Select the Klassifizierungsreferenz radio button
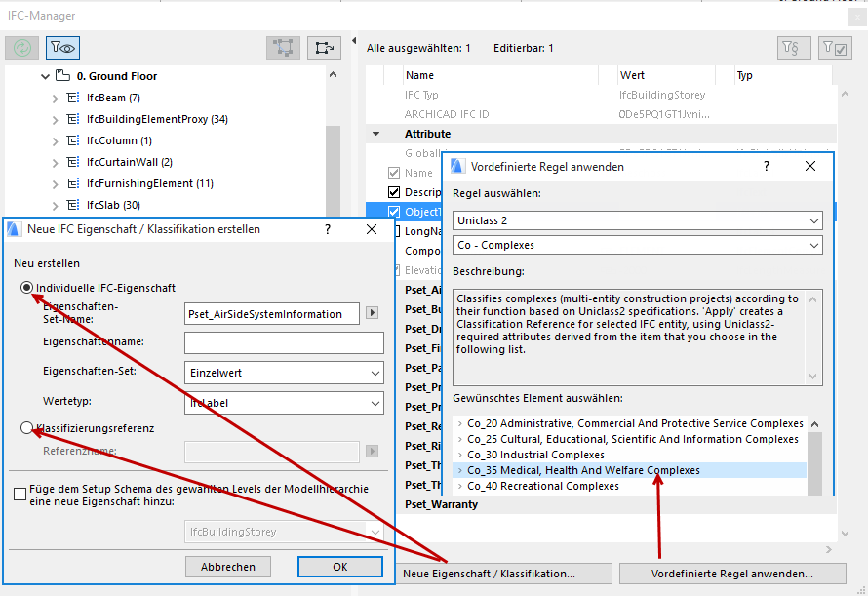The image size is (868, 596). tap(26, 428)
